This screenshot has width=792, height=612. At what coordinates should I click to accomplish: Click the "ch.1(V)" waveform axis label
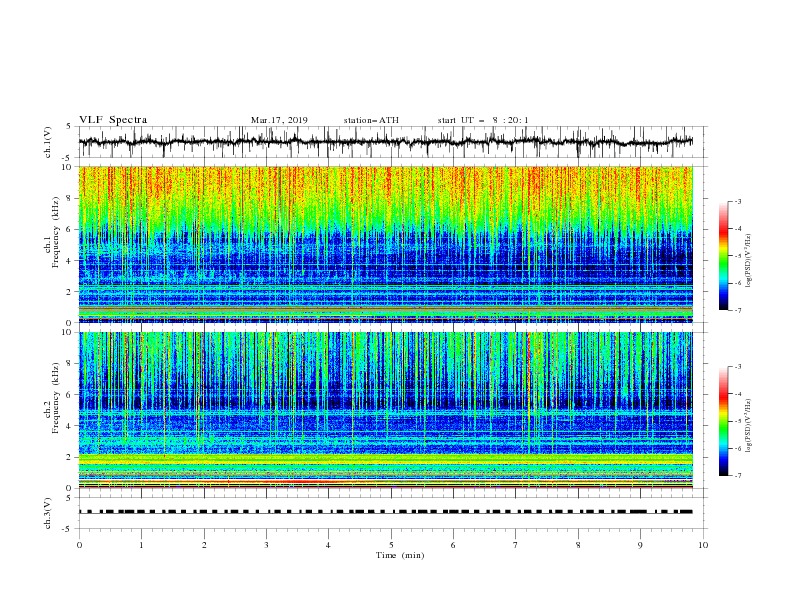[x=48, y=142]
